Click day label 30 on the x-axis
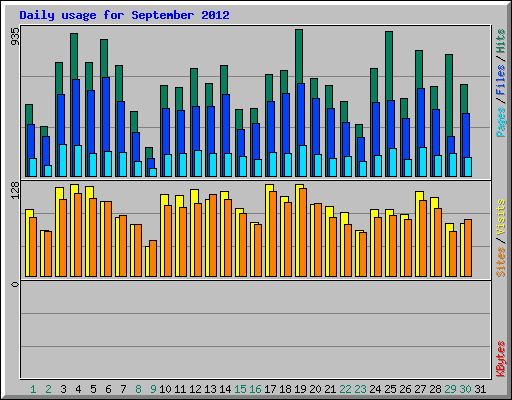 [465, 389]
